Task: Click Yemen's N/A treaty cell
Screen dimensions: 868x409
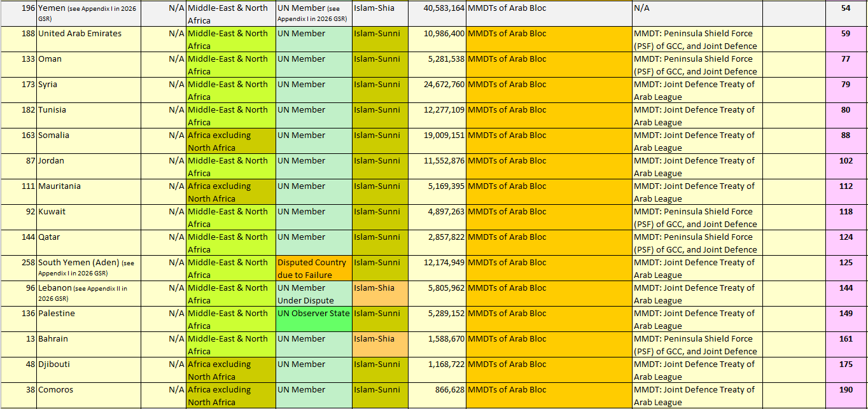Action: click(x=697, y=14)
